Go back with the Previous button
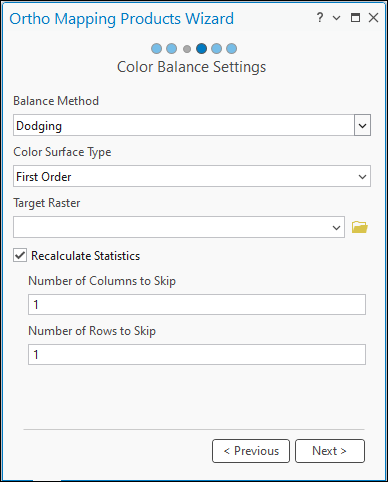The image size is (388, 482). point(251,451)
